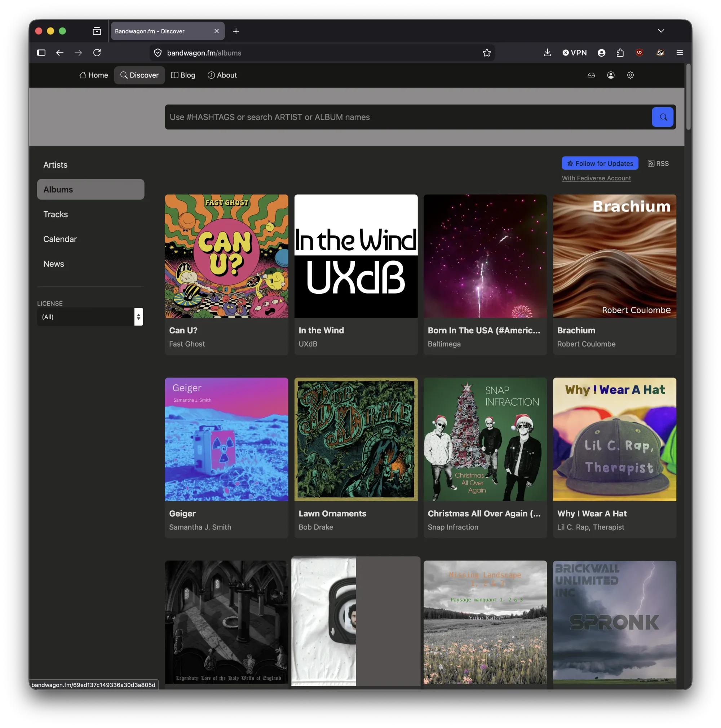Open the browser downloads icon
Image resolution: width=721 pixels, height=728 pixels.
(547, 53)
